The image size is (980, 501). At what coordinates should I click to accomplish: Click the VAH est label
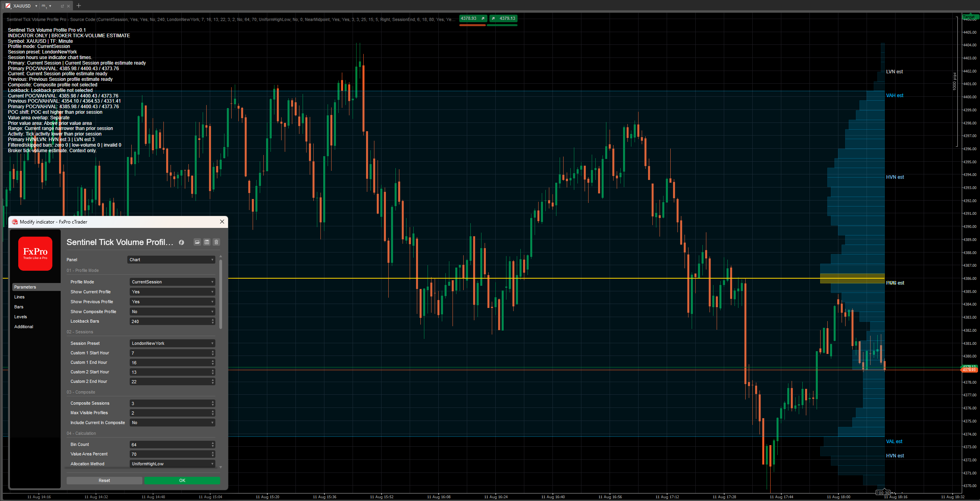(894, 96)
